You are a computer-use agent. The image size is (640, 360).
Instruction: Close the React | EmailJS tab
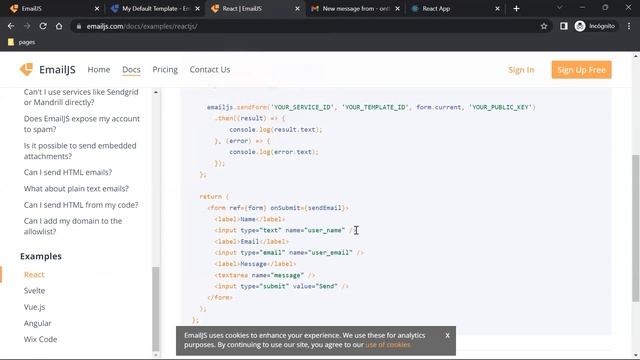(x=297, y=9)
